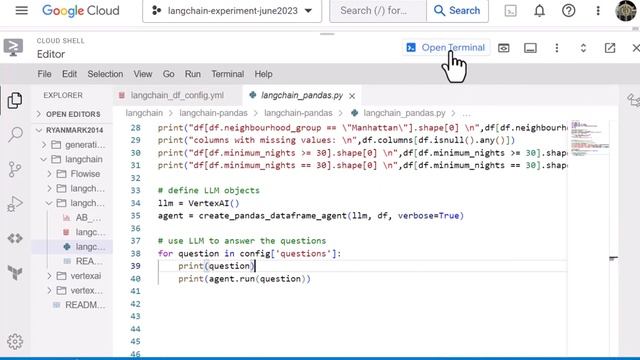Click the code minimap preview

590,139
